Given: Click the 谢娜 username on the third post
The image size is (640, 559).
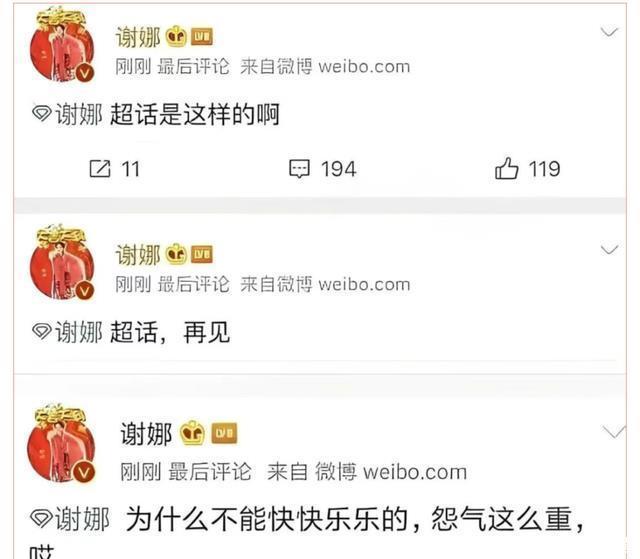Looking at the screenshot, I should point(146,433).
